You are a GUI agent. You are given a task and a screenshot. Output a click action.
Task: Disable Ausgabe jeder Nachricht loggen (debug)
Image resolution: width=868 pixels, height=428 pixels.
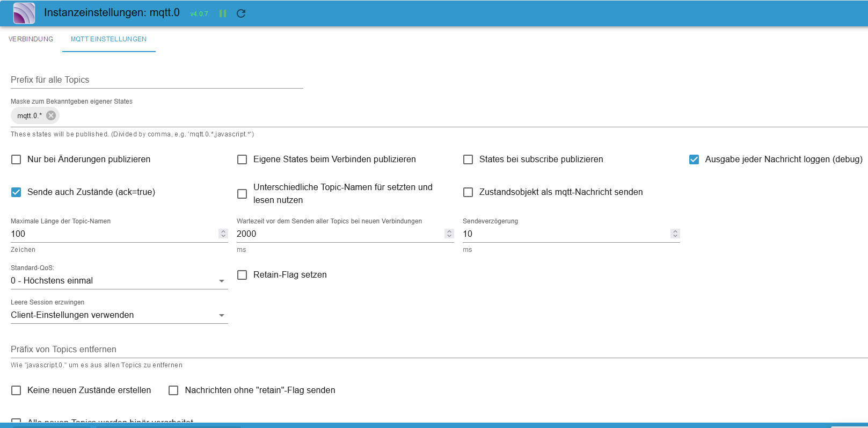[694, 159]
